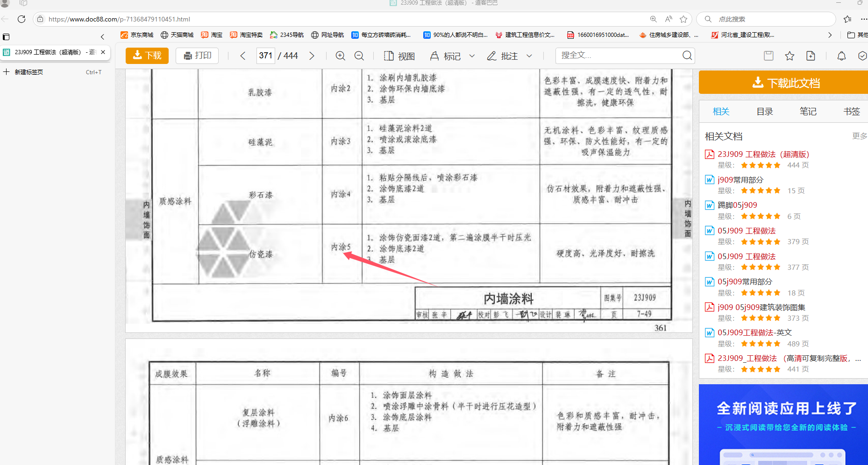Close the 23J909 工程做法 vertical tab
This screenshot has height=465, width=868.
tap(103, 52)
